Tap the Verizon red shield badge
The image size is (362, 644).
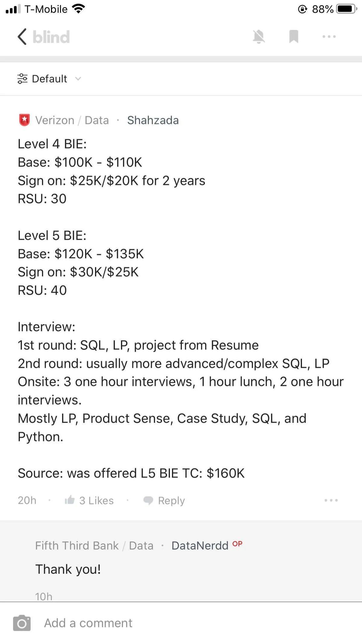[24, 120]
